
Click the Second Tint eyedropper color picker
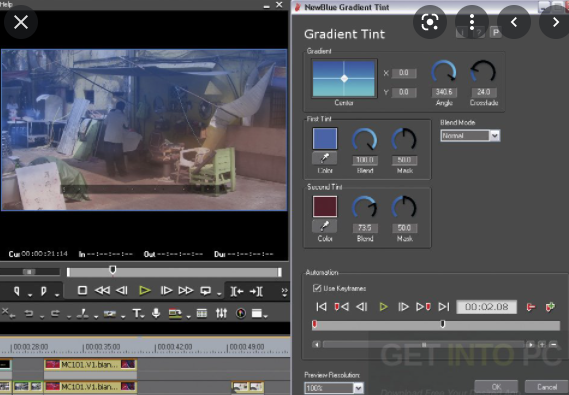point(324,226)
